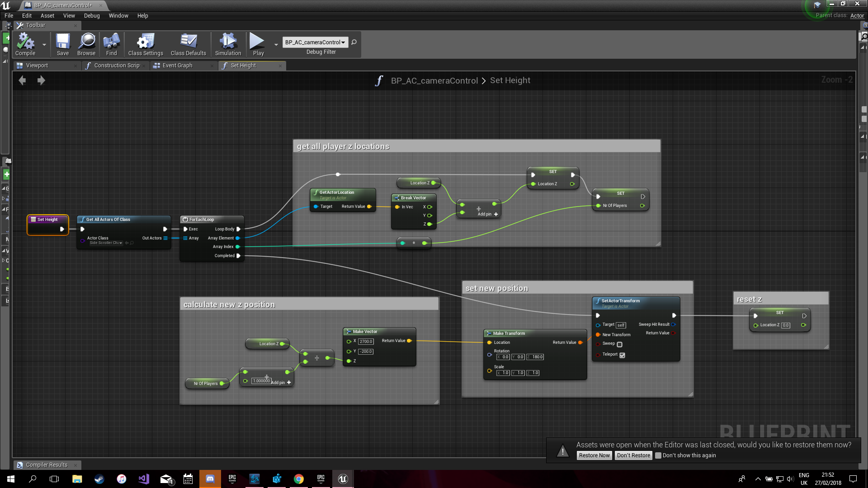Screen dimensions: 868x488
Task: Click the Get All Actors Of Class node title
Action: [x=108, y=220]
